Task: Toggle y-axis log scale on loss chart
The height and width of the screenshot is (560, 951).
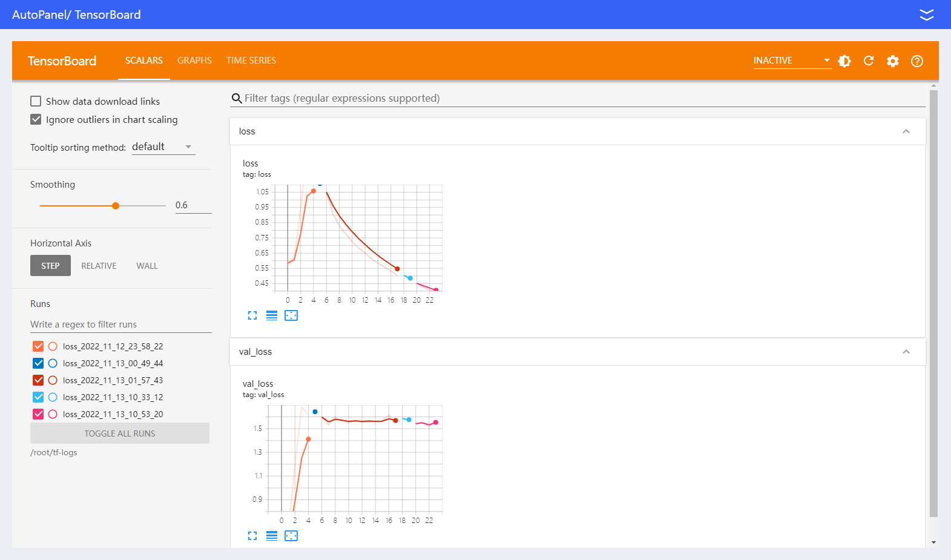Action: tap(272, 315)
